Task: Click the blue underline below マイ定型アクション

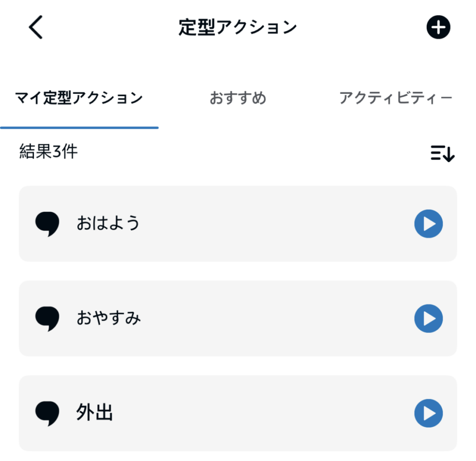Action: pos(79,127)
